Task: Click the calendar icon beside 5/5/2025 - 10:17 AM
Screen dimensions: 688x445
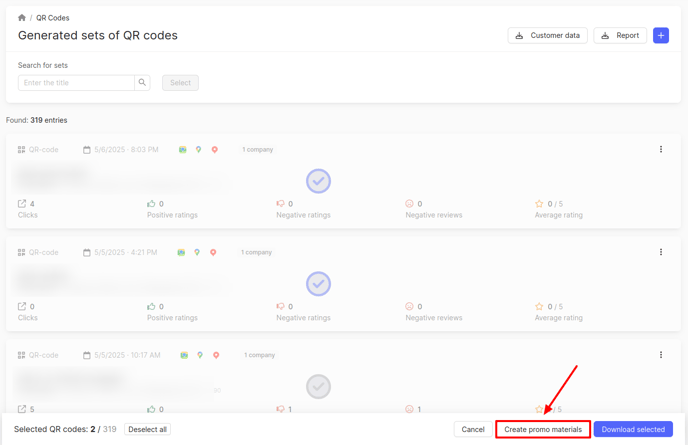Action: [x=87, y=355]
